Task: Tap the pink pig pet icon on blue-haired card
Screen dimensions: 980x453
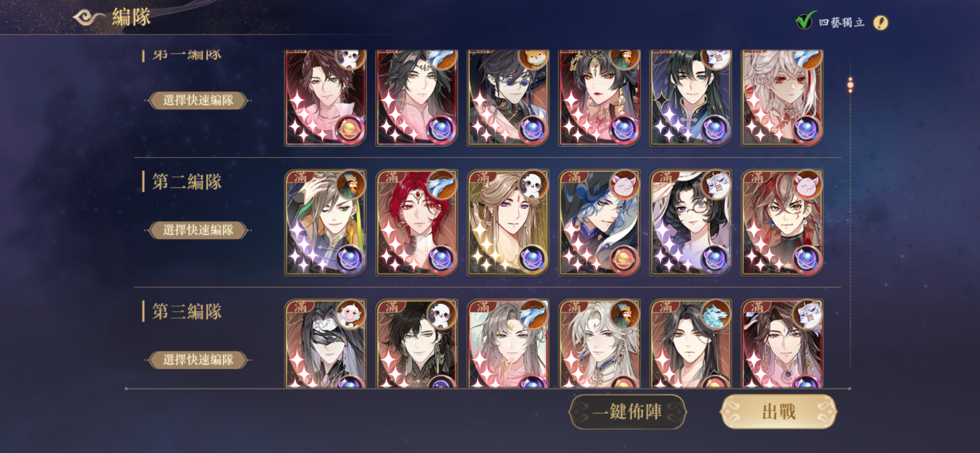Action: coord(624,184)
